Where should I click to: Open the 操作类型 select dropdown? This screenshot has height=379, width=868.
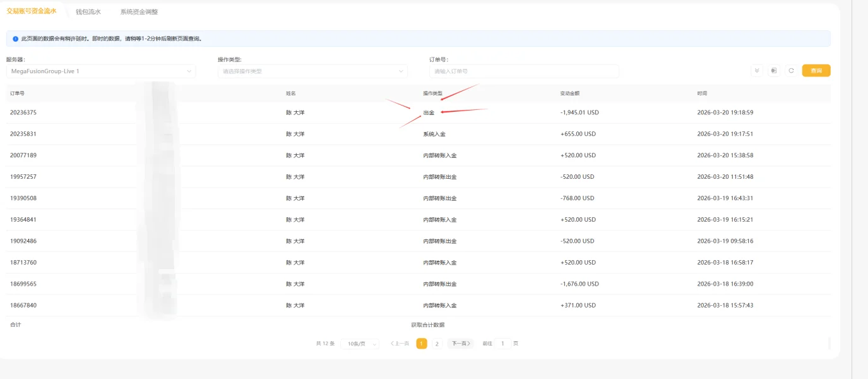pos(312,71)
